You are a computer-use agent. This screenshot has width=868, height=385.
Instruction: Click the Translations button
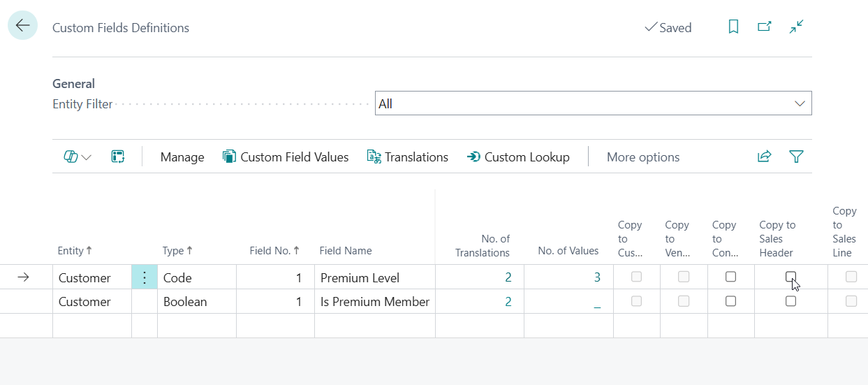click(408, 157)
